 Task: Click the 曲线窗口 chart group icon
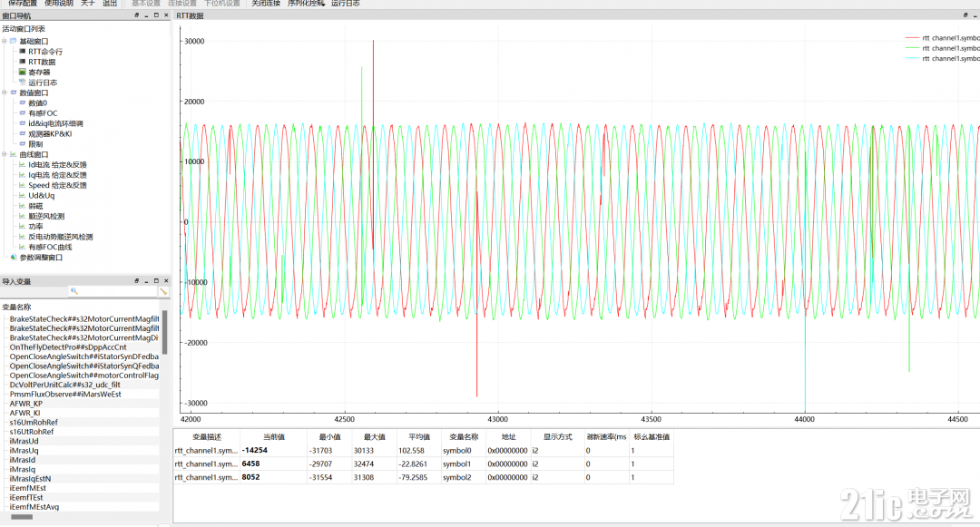coord(13,154)
